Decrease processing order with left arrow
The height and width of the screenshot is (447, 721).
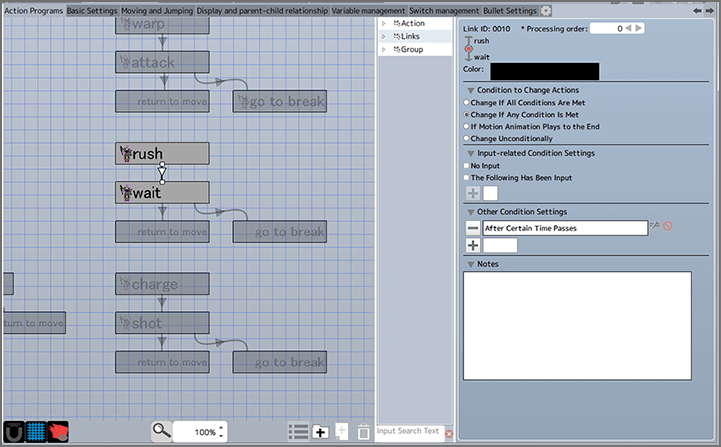(628, 29)
